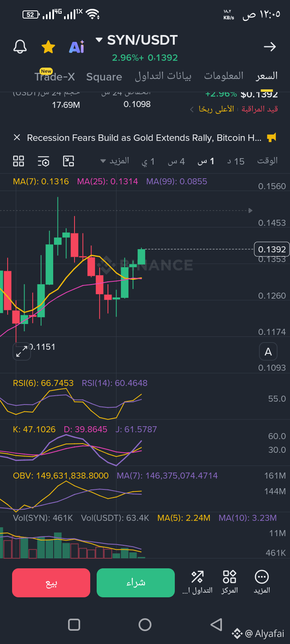Viewport: 290px width, 644px height.
Task: Tap the Vol(USDT): 63.4K label
Action: pos(115,518)
